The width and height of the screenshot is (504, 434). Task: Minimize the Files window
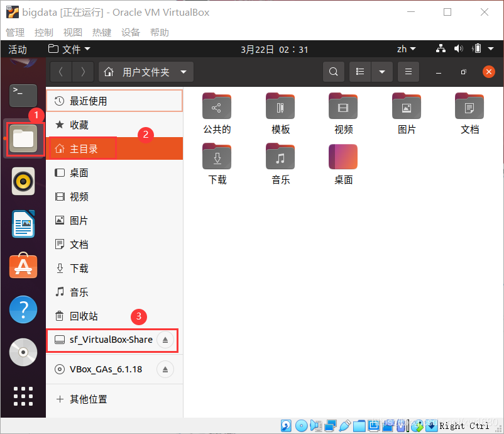[439, 72]
